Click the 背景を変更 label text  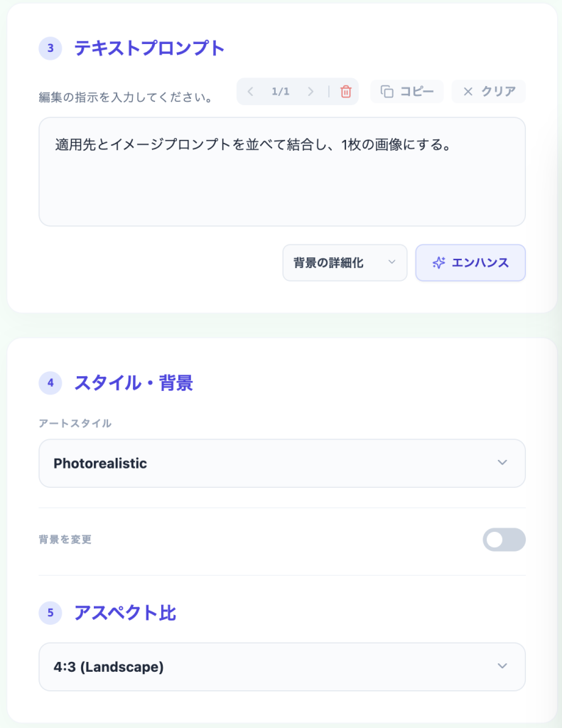point(65,540)
